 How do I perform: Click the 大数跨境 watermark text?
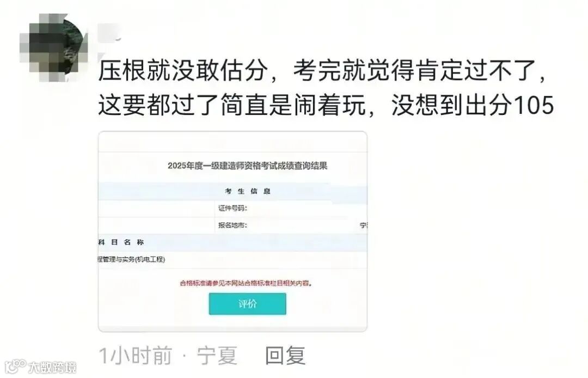pyautogui.click(x=52, y=367)
